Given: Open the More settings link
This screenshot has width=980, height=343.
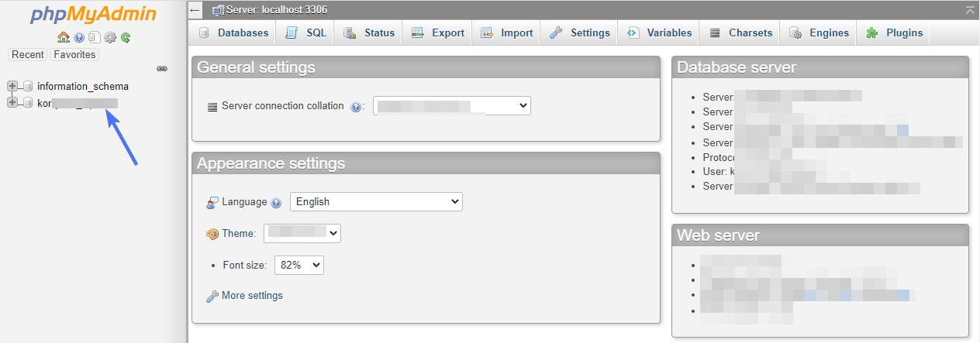Looking at the screenshot, I should (252, 296).
